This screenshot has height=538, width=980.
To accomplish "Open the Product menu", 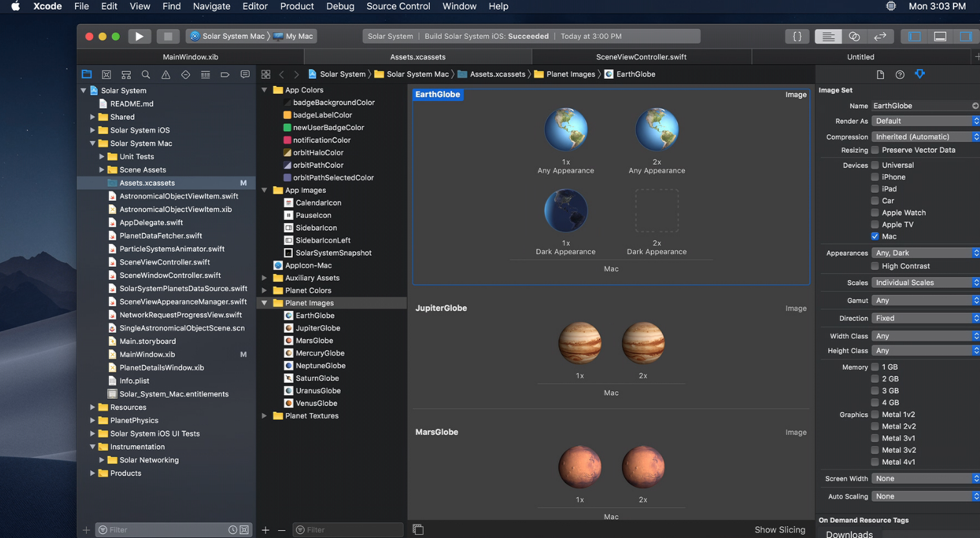I will point(297,6).
